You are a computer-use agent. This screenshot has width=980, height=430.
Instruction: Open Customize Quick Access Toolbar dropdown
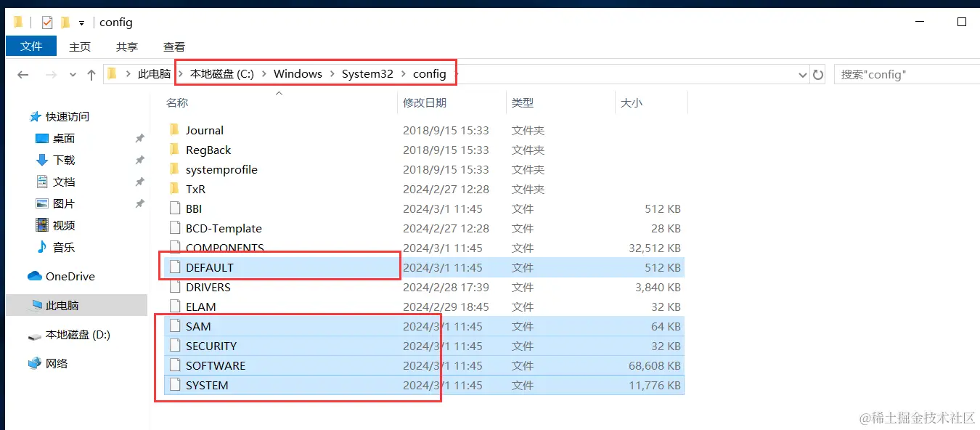tap(81, 23)
